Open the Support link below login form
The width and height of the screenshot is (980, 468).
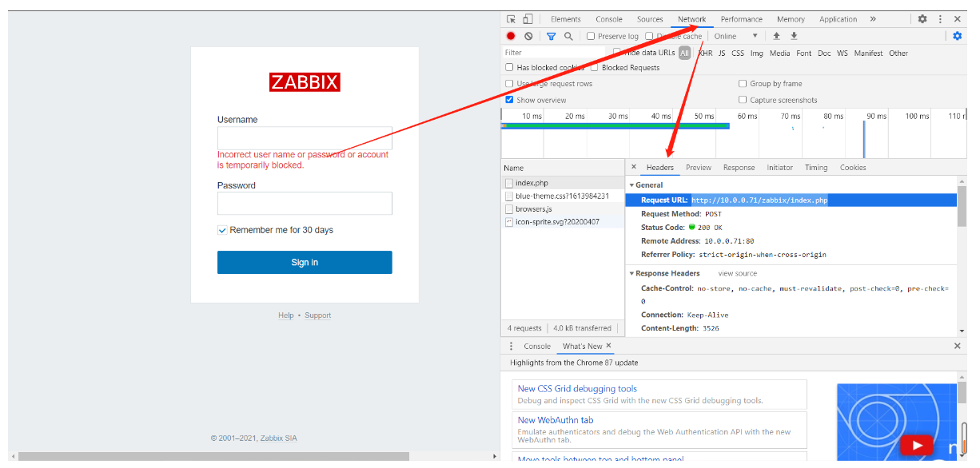[317, 315]
